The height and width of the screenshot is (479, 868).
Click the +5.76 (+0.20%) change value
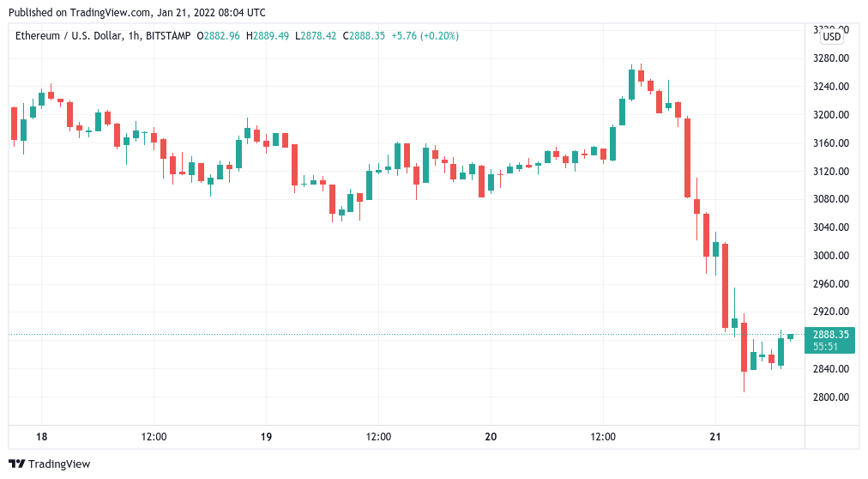tap(426, 36)
